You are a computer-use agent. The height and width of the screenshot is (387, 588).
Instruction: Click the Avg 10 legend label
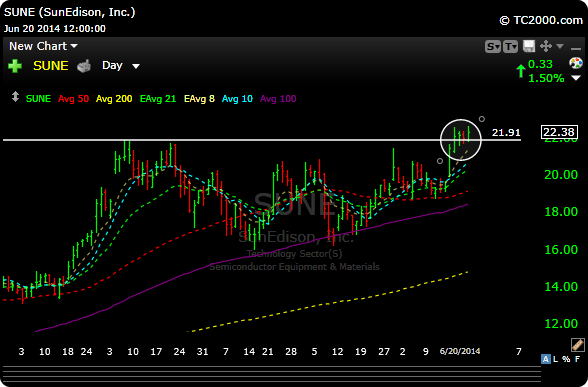[237, 99]
